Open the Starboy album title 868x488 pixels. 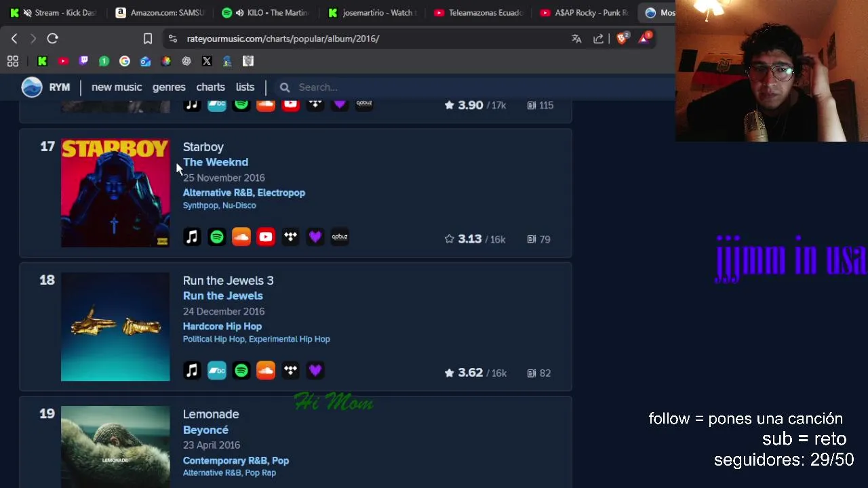point(203,147)
